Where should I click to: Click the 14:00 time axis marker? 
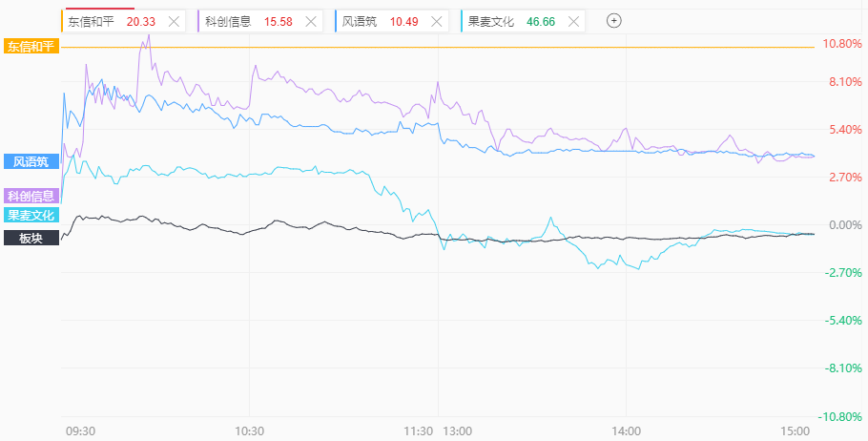tap(626, 431)
